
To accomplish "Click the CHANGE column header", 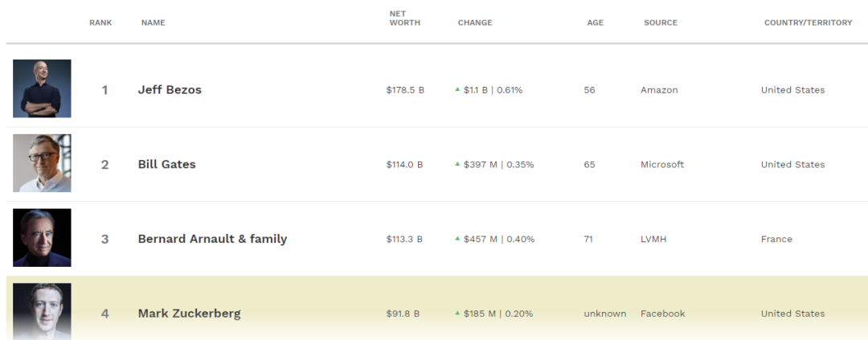I will [x=475, y=23].
